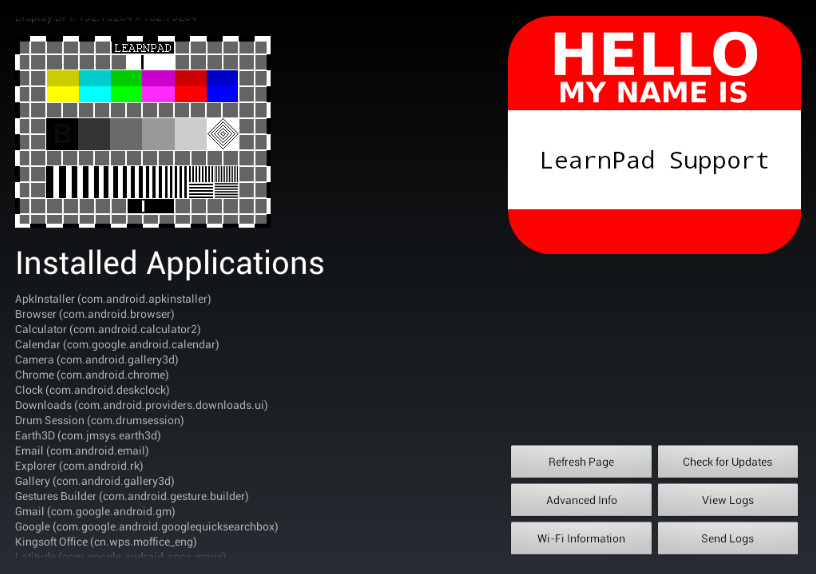Select 'Gestures Builder (com.android.gesture.builder)' entry
Screen dimensions: 816x574
click(132, 496)
